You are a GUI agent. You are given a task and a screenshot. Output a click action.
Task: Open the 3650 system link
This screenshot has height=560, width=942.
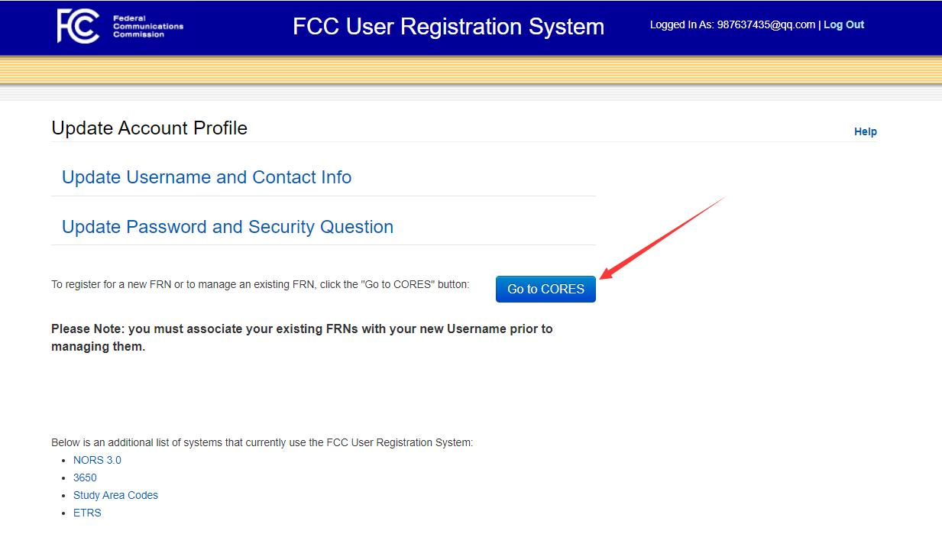click(x=85, y=477)
